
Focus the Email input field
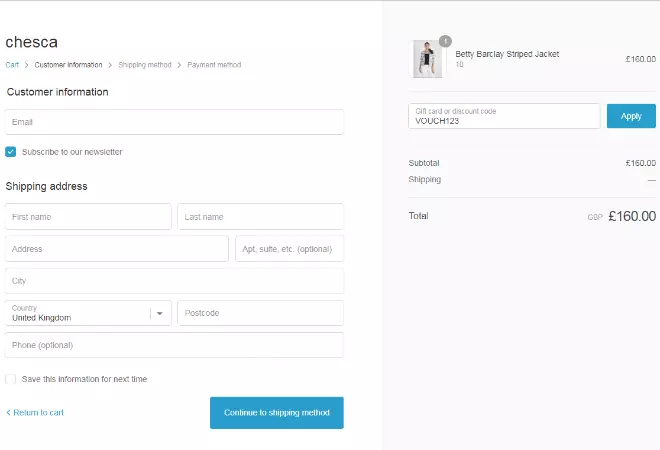[x=174, y=122]
